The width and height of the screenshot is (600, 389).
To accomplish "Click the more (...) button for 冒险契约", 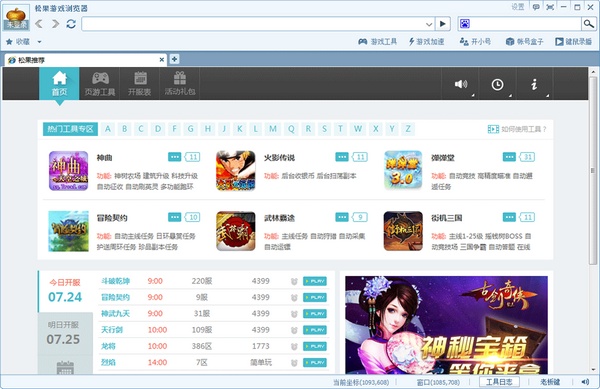I will (174, 217).
